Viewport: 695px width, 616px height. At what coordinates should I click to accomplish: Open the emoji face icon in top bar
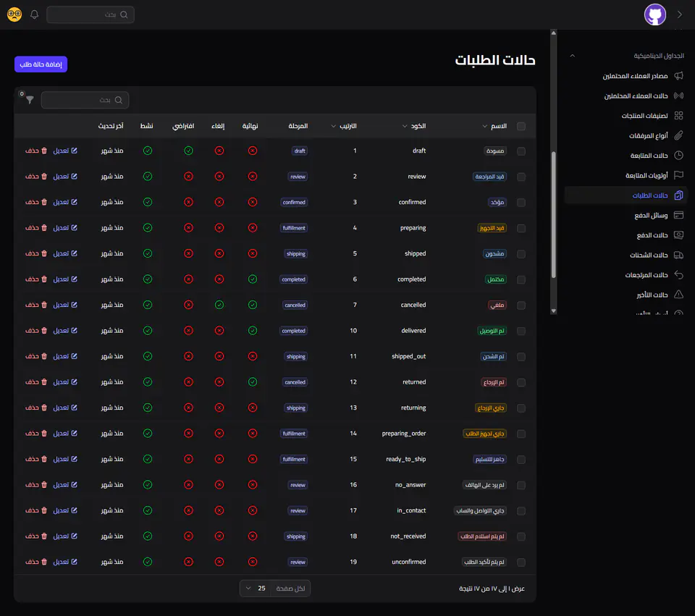14,14
